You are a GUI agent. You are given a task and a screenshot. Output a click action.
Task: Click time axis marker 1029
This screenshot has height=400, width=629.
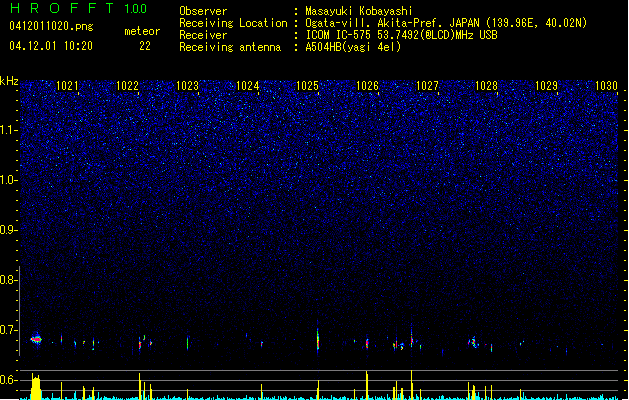point(546,85)
